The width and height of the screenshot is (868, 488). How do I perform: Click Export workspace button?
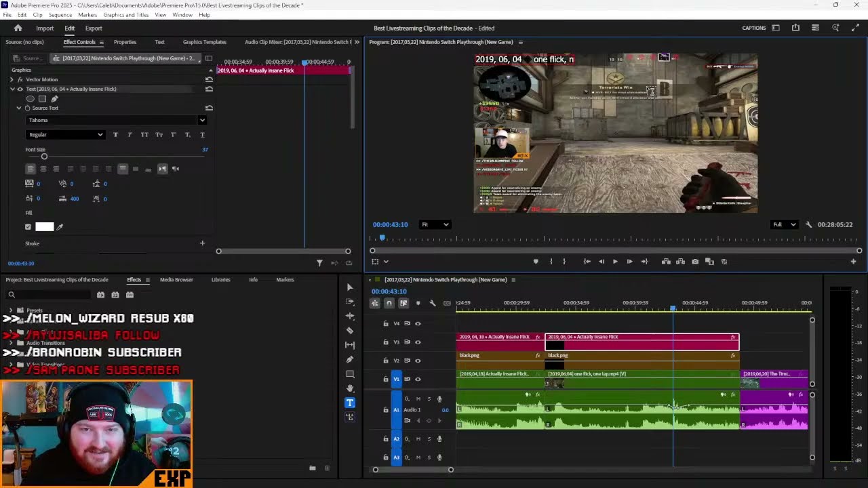pyautogui.click(x=94, y=28)
